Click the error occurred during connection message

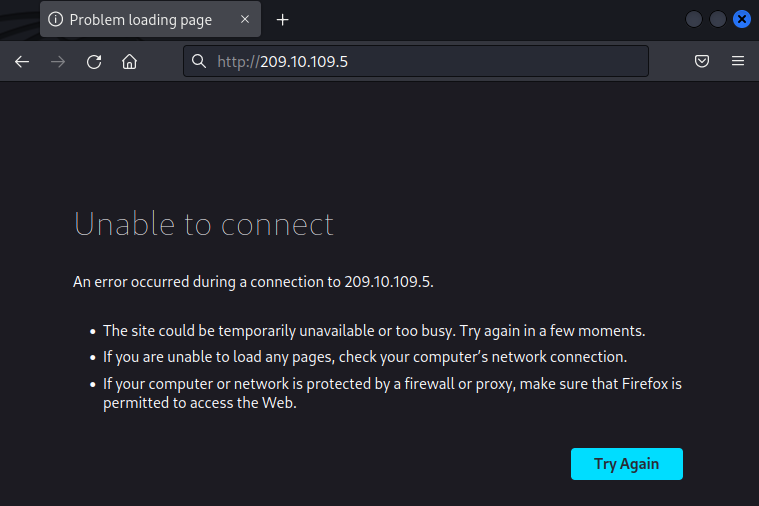253,282
